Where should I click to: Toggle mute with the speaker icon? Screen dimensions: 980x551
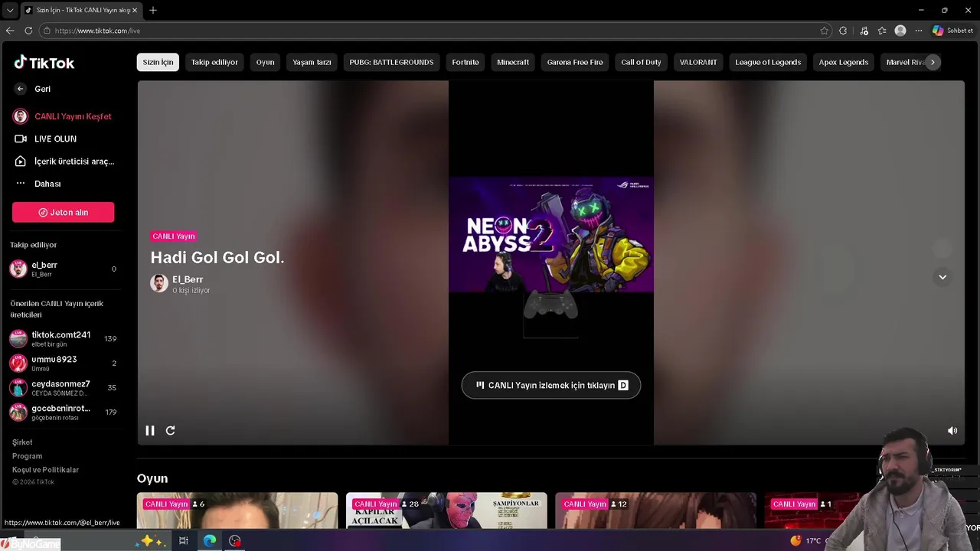(952, 431)
